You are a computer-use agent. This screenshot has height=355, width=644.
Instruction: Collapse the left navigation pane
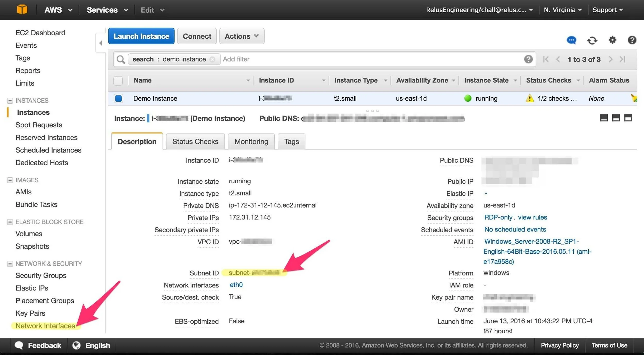coord(100,43)
